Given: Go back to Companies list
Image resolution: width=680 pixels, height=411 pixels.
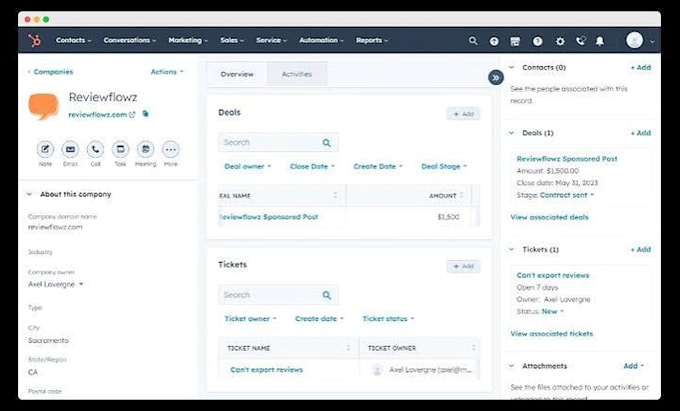Looking at the screenshot, I should point(50,72).
